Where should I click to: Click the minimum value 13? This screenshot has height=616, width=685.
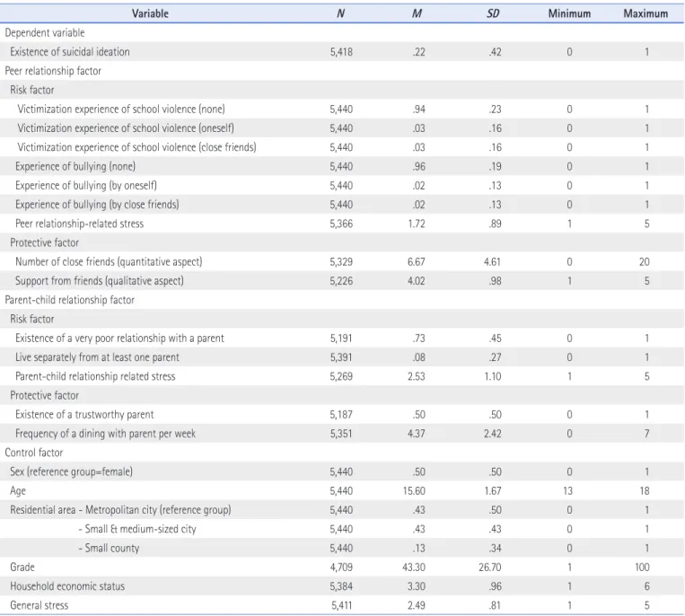point(567,491)
